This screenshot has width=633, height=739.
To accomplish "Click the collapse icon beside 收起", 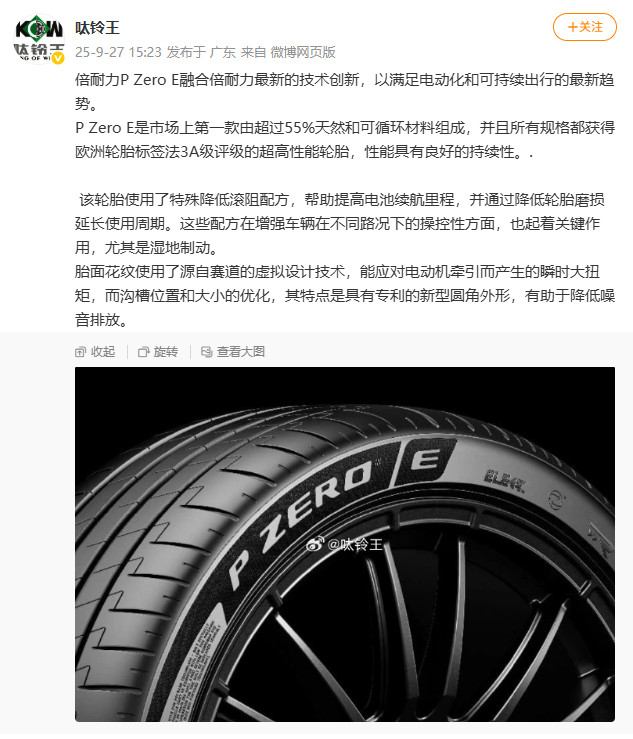I will pos(81,352).
